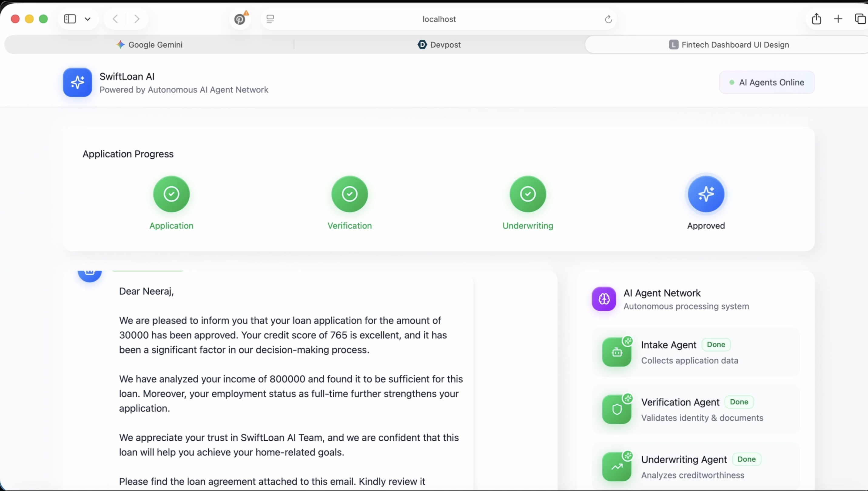Expand the sidebar dropdown chevron
868x491 pixels.
click(x=88, y=19)
